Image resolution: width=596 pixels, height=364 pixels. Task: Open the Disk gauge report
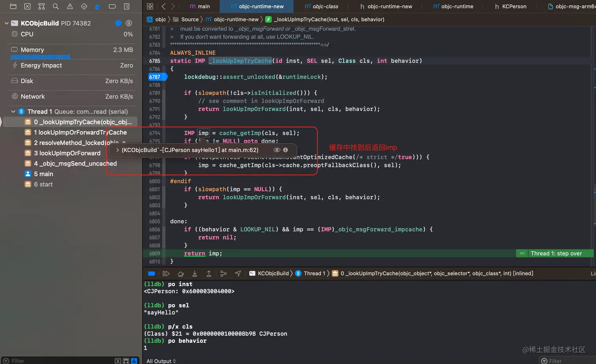[x=71, y=81]
